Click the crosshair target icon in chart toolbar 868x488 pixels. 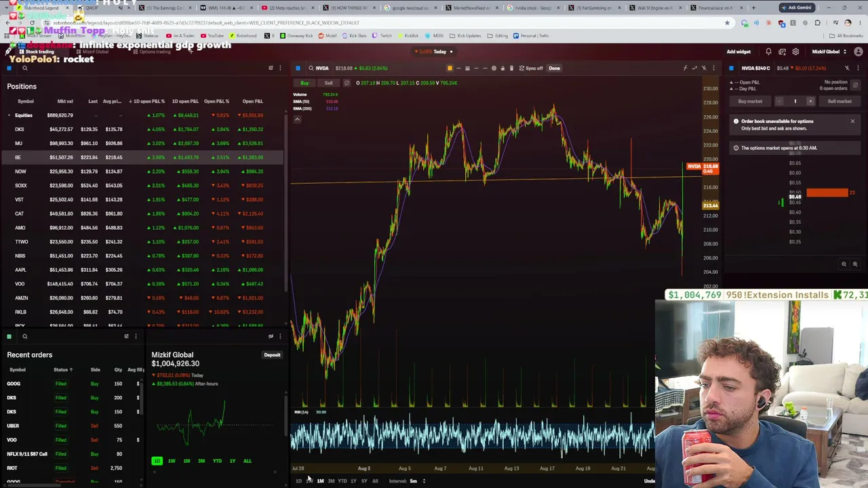coord(494,68)
